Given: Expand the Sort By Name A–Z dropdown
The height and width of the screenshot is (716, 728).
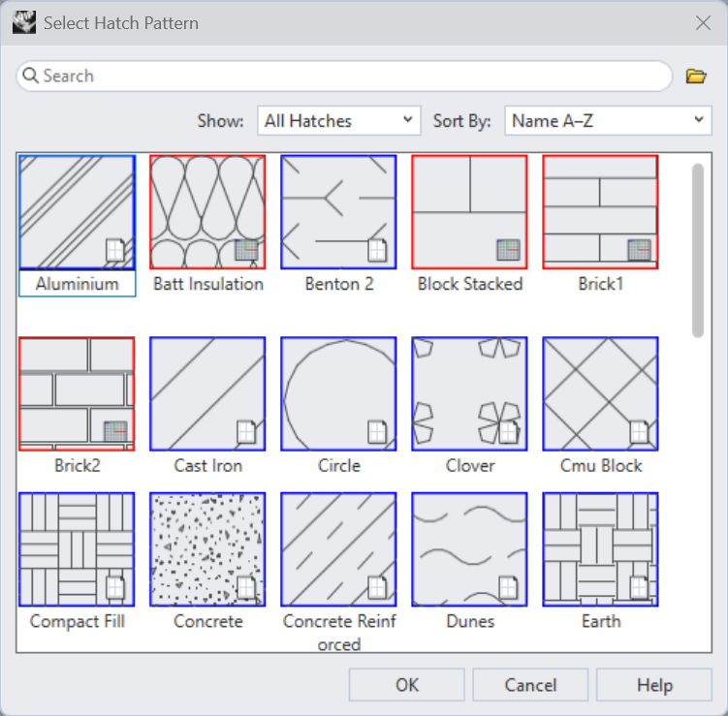Looking at the screenshot, I should (609, 121).
